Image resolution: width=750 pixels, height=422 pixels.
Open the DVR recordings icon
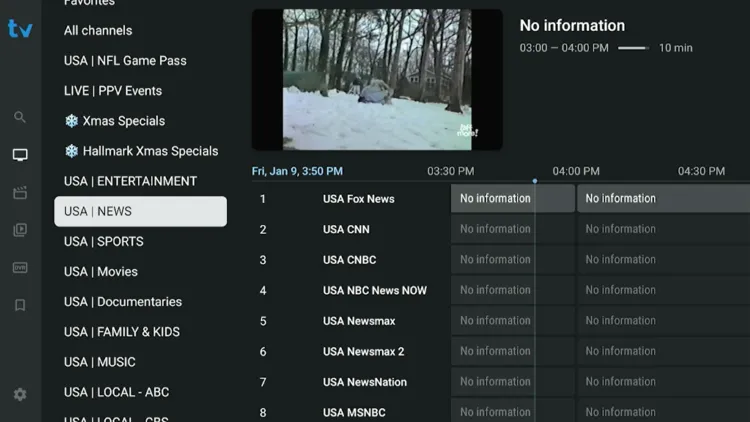point(20,267)
